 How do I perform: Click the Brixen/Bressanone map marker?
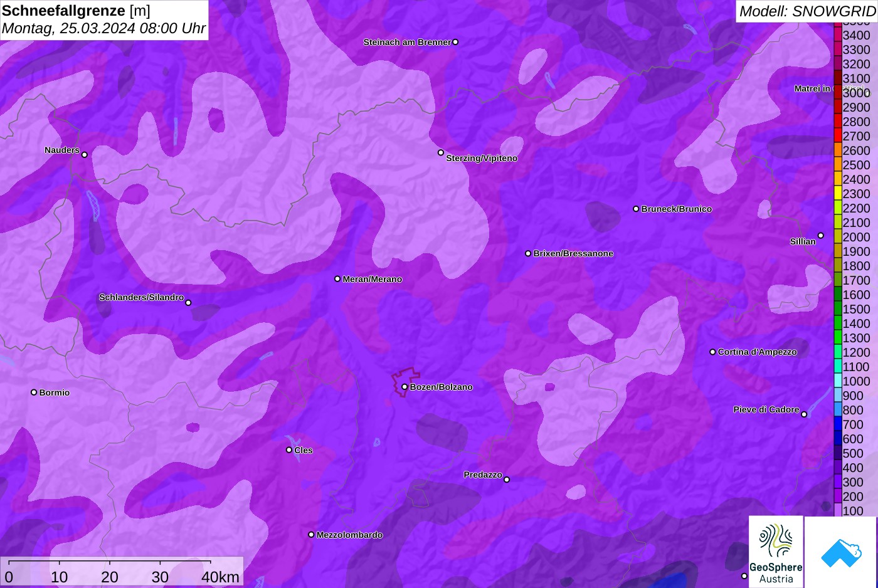(528, 254)
